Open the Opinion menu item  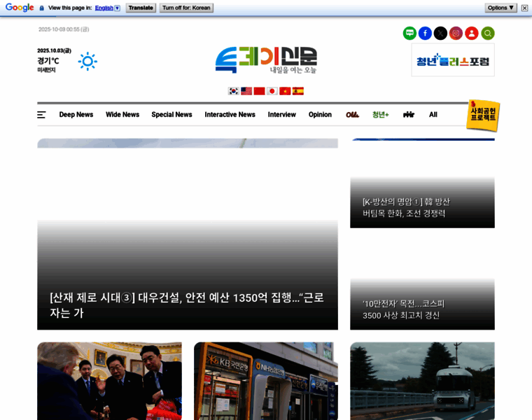[320, 115]
